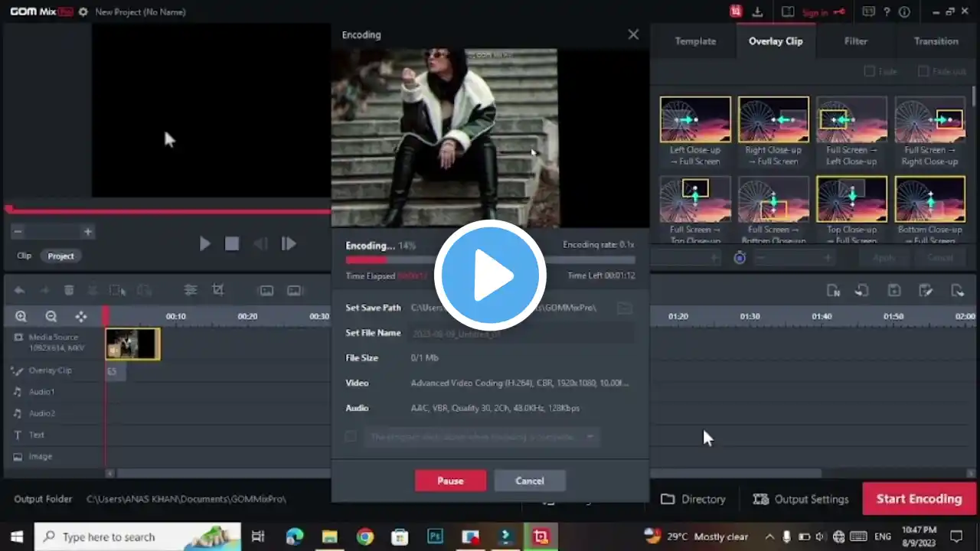The image size is (980, 551).
Task: Click the timeline zoom in magnifier
Action: click(21, 316)
